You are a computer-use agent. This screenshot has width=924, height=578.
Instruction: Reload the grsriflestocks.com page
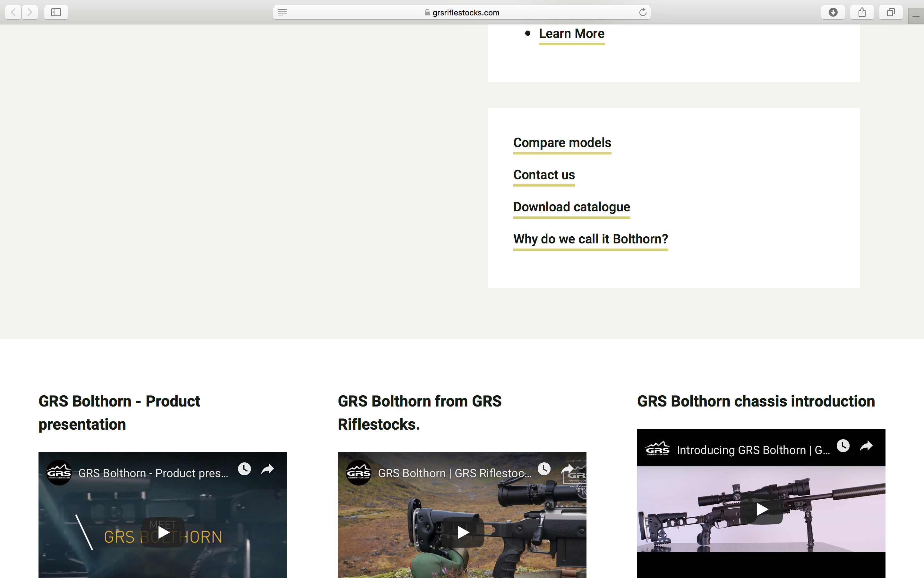[643, 12]
